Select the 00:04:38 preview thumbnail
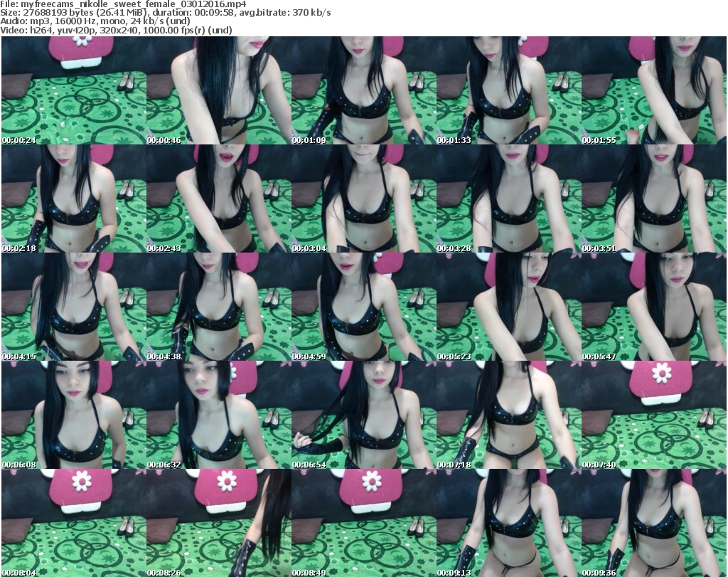 pyautogui.click(x=219, y=307)
